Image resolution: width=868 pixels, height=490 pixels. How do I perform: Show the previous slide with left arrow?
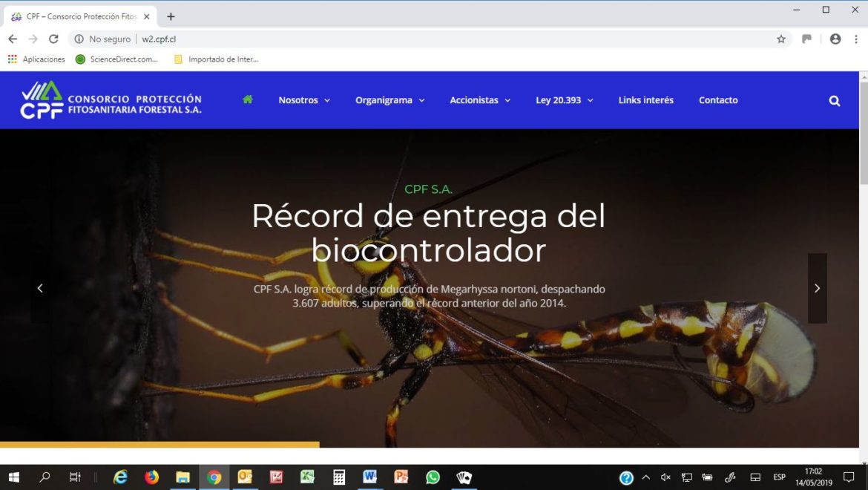[40, 288]
